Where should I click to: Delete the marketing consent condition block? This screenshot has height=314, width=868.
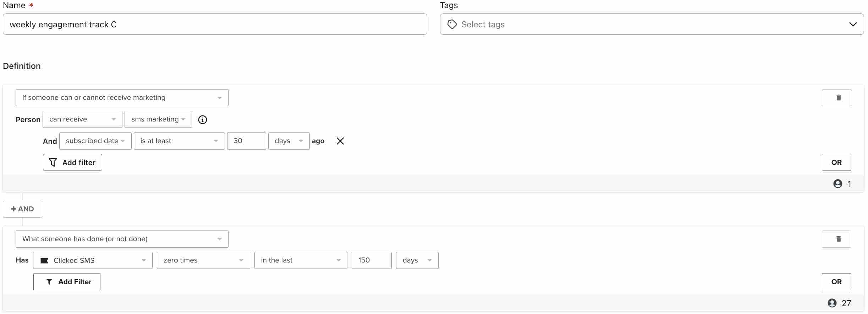click(x=836, y=98)
